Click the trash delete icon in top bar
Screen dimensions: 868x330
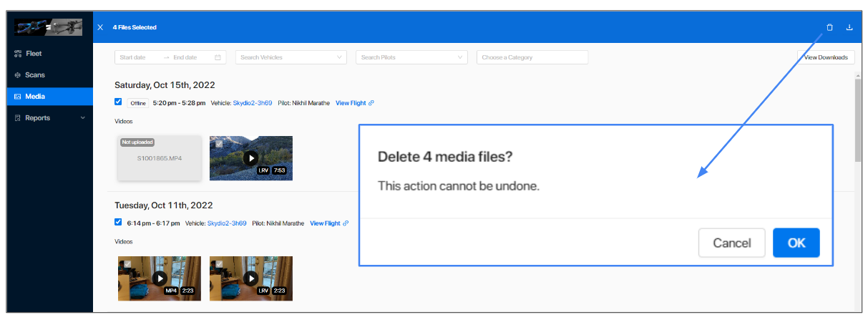pyautogui.click(x=829, y=28)
